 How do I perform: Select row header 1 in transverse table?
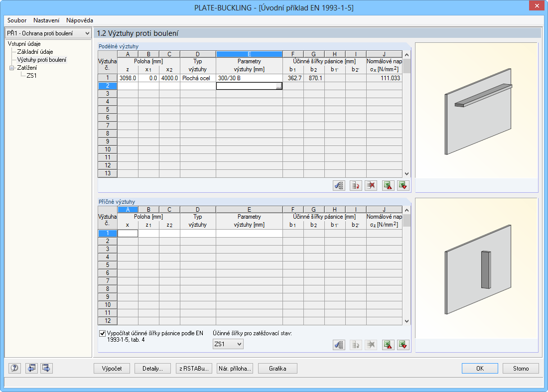[107, 234]
